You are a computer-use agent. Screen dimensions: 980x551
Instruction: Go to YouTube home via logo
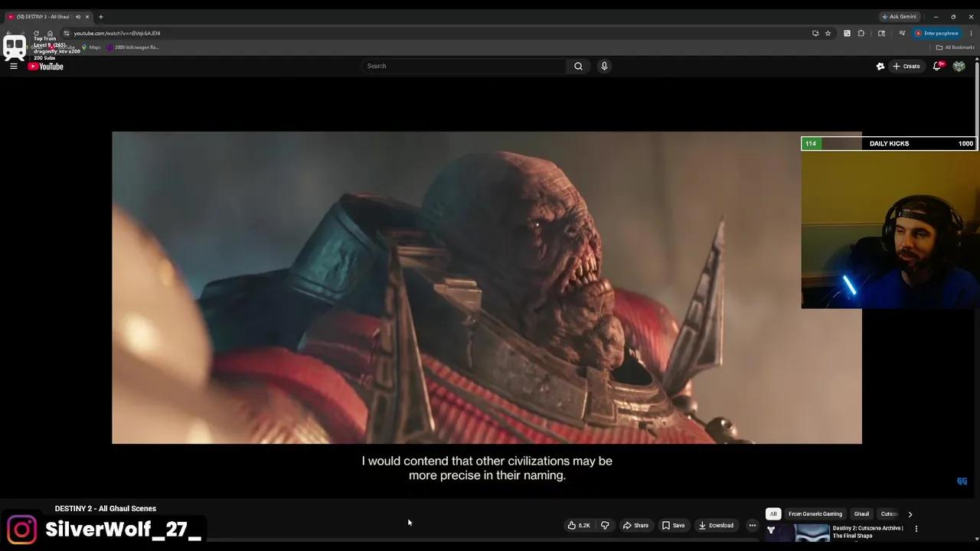pos(46,67)
